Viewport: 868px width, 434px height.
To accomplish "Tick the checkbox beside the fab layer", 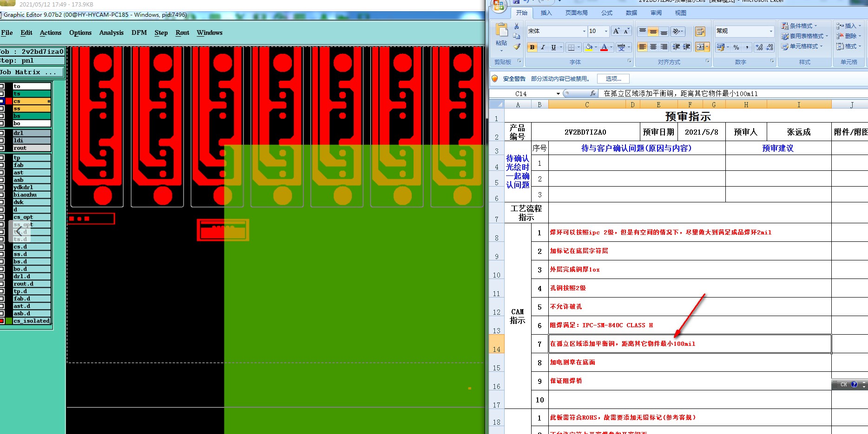I will coord(2,165).
